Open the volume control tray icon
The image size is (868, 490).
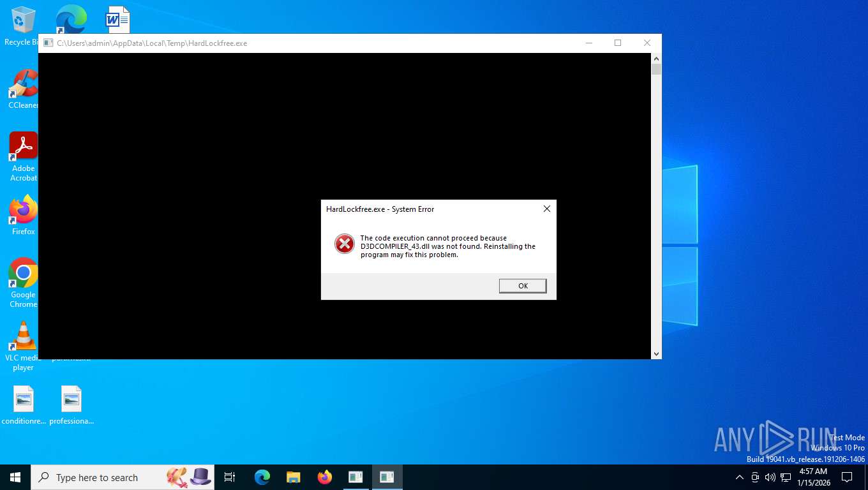[x=770, y=477]
